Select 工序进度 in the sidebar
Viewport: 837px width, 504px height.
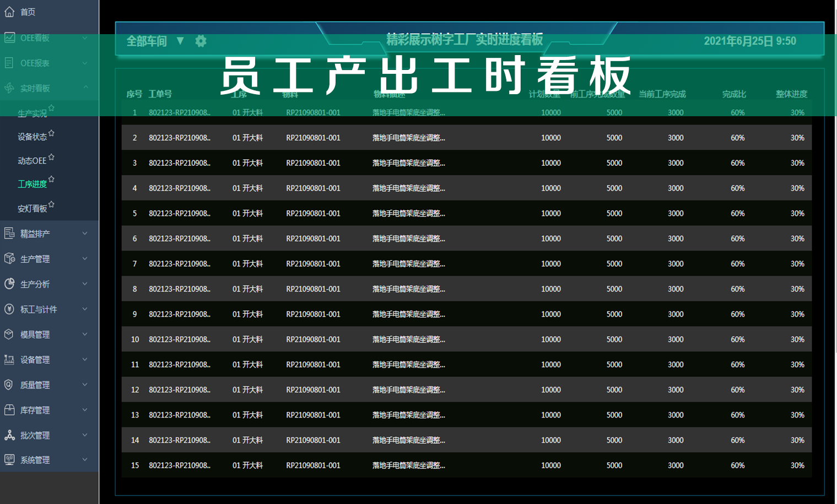coord(32,184)
